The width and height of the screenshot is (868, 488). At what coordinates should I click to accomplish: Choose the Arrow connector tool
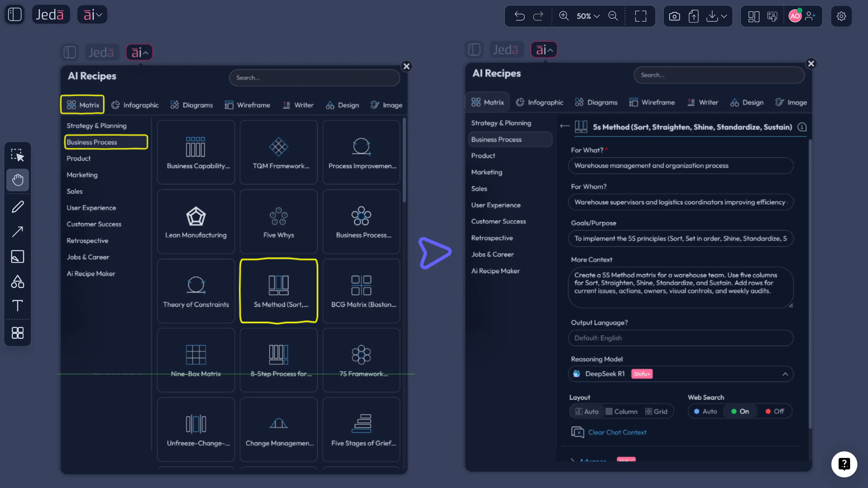tap(17, 232)
